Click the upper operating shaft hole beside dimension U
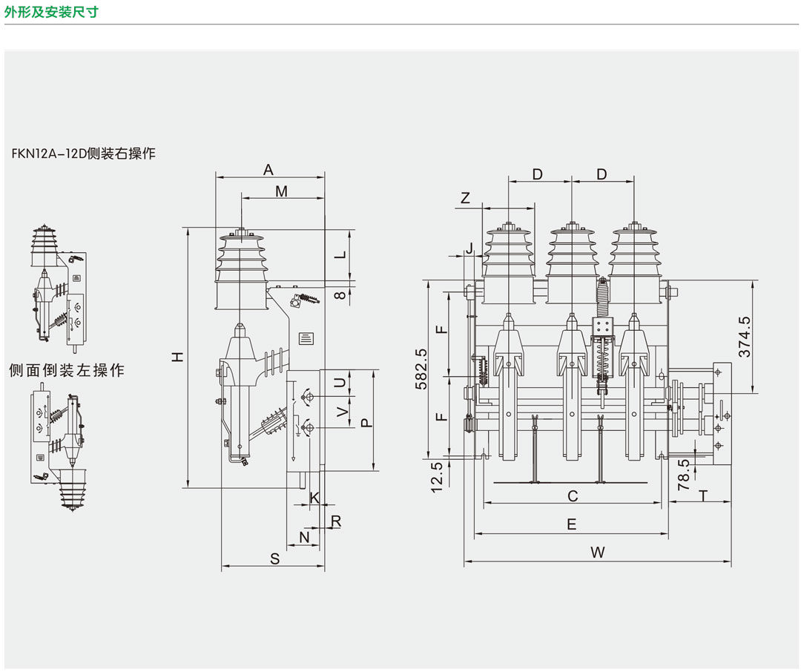 coord(309,401)
